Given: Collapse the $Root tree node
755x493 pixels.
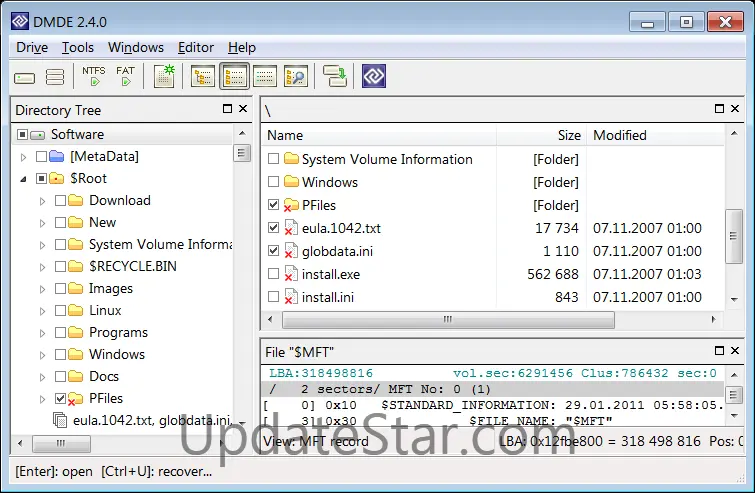Looking at the screenshot, I should [23, 179].
